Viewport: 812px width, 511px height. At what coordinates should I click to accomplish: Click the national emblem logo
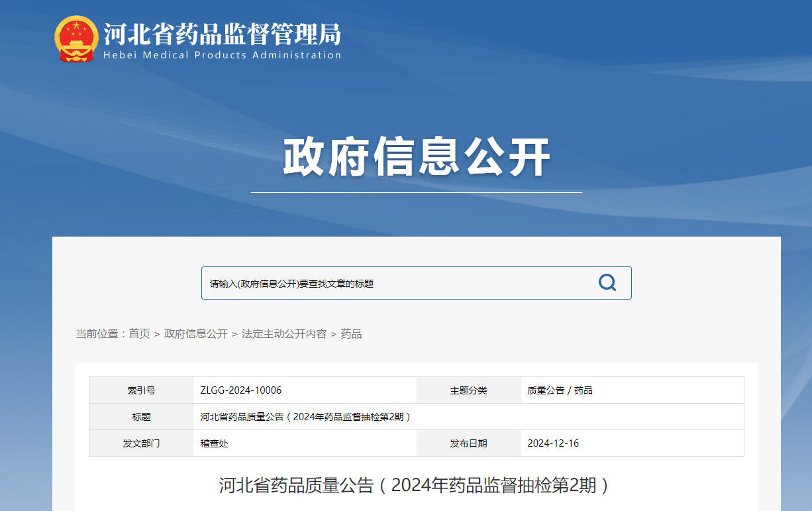(x=76, y=39)
